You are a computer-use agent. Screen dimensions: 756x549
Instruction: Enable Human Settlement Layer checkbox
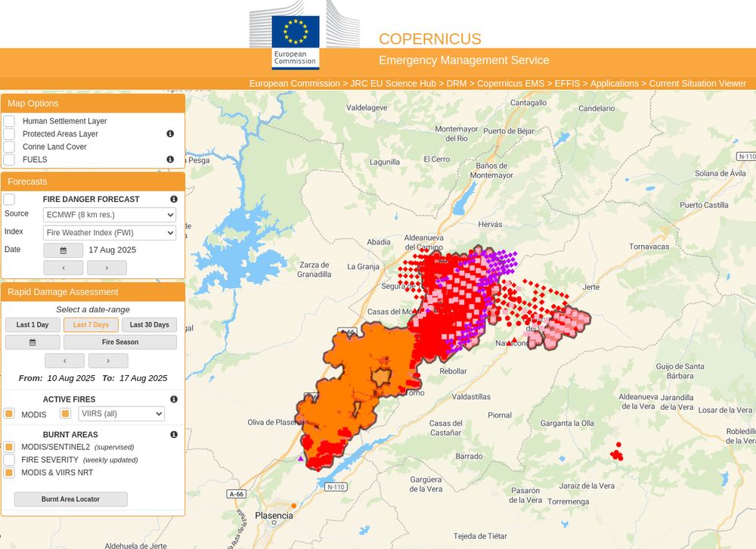tap(9, 120)
